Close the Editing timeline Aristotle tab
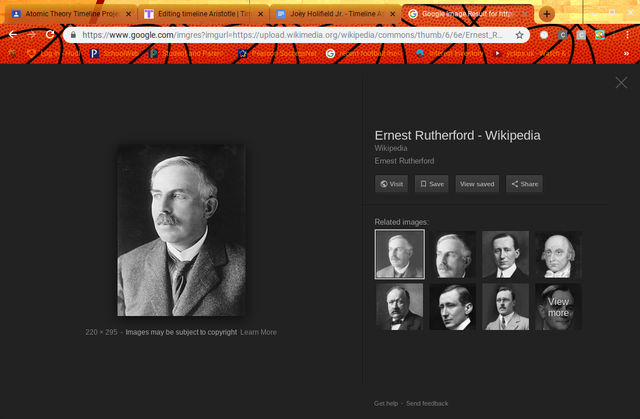640x419 pixels. tap(260, 14)
